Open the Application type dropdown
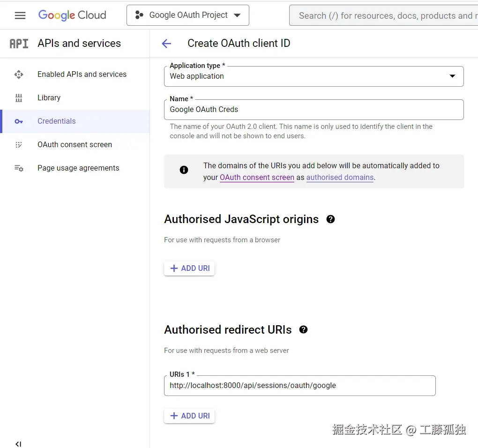The height and width of the screenshot is (448, 478). click(x=452, y=76)
